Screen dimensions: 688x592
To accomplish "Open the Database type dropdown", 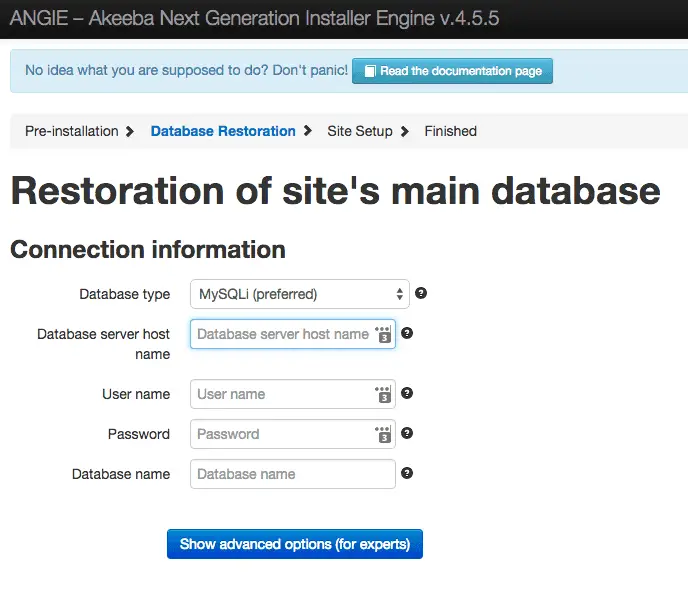I will pos(300,294).
